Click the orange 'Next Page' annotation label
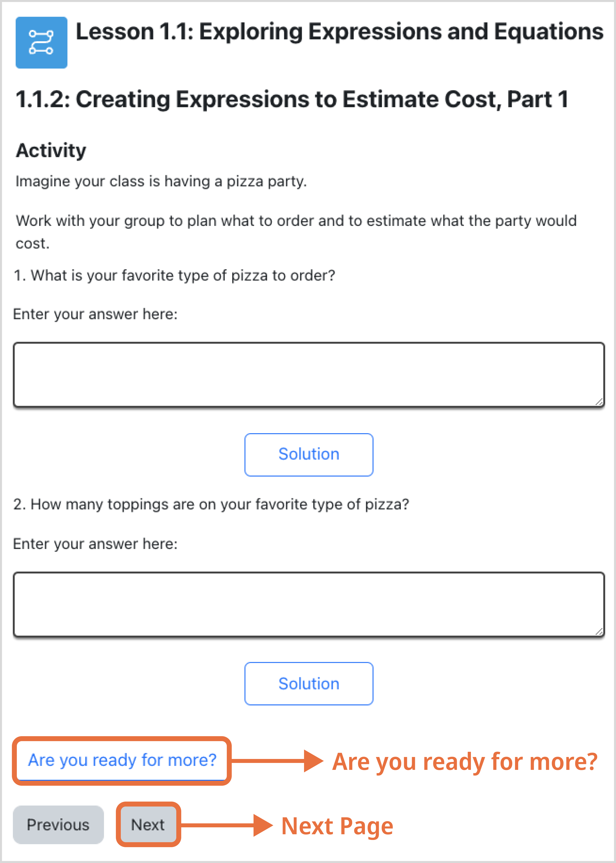Image resolution: width=616 pixels, height=863 pixels. tap(337, 826)
